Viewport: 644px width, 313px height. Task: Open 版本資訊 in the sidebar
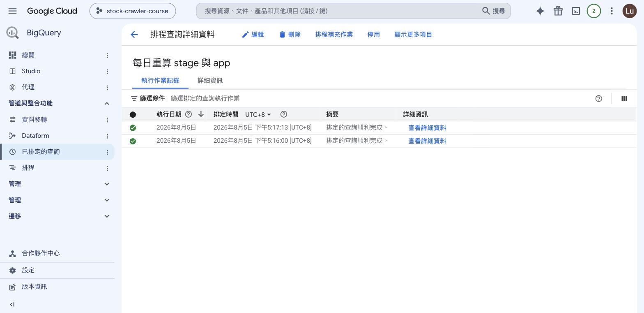(57, 287)
